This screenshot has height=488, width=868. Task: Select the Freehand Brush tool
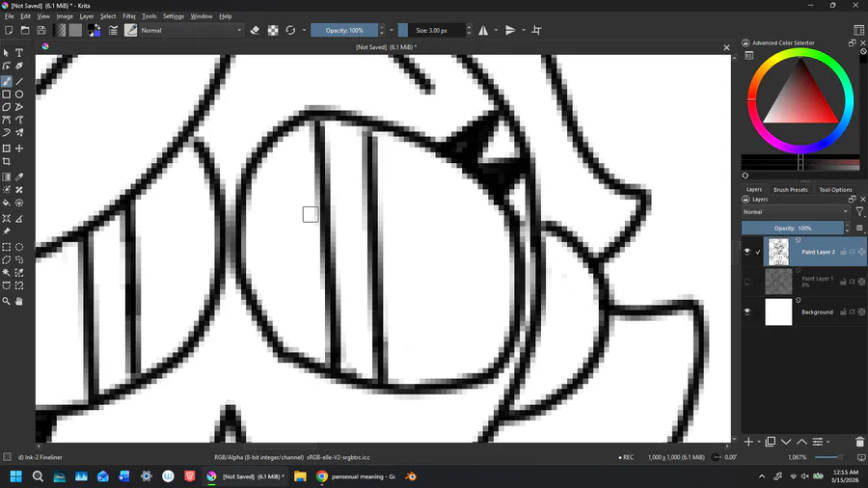(x=6, y=81)
